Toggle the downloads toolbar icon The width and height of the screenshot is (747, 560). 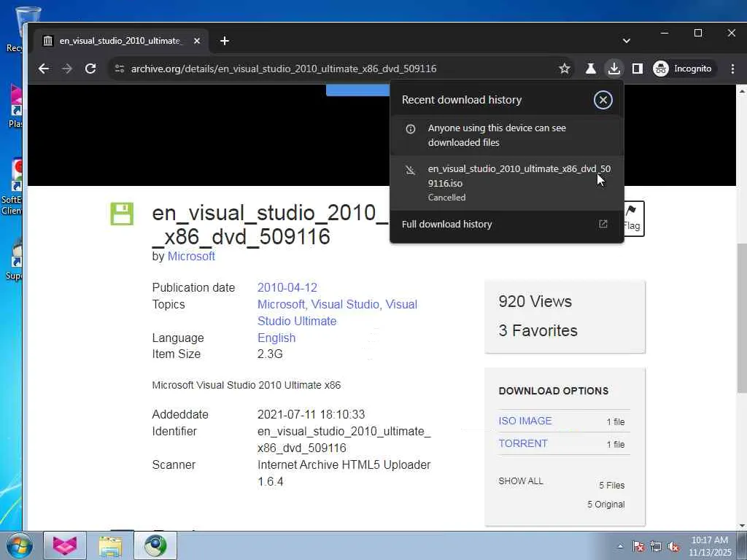[x=614, y=69]
